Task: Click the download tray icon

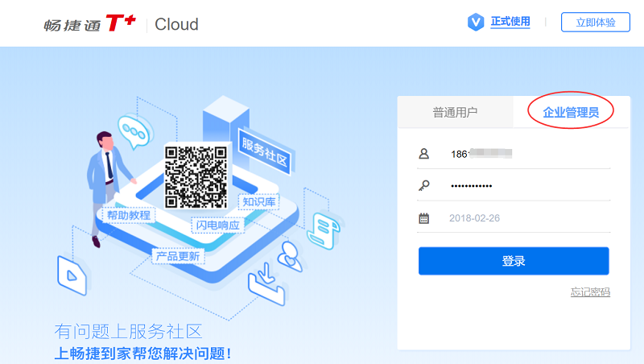Action: point(266,284)
